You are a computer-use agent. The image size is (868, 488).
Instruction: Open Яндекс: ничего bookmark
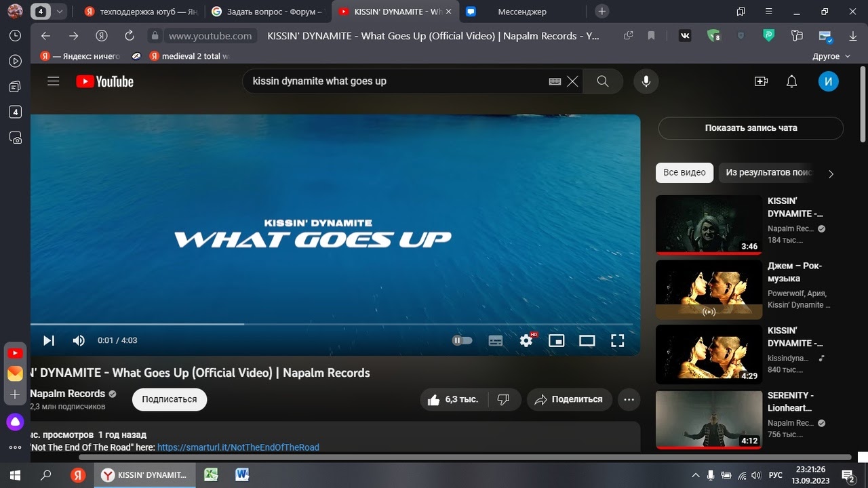pos(80,56)
